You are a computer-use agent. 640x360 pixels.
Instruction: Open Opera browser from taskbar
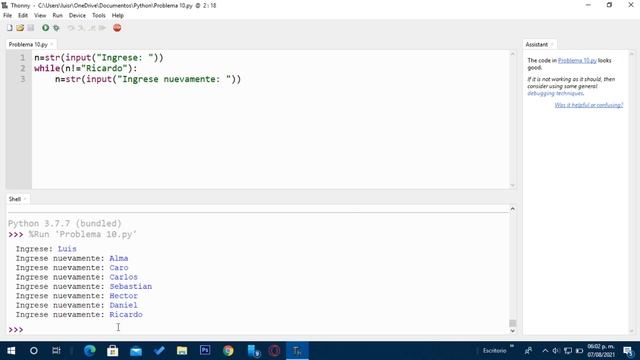275,351
